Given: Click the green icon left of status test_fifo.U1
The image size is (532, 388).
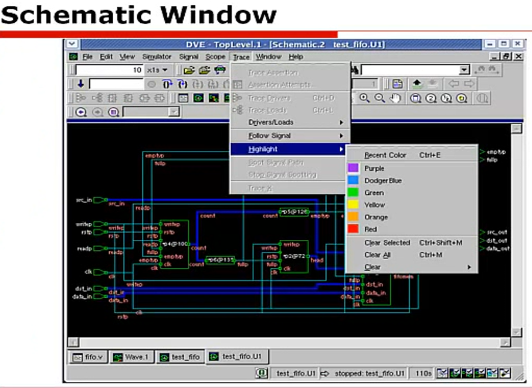Looking at the screenshot, I should (x=262, y=373).
